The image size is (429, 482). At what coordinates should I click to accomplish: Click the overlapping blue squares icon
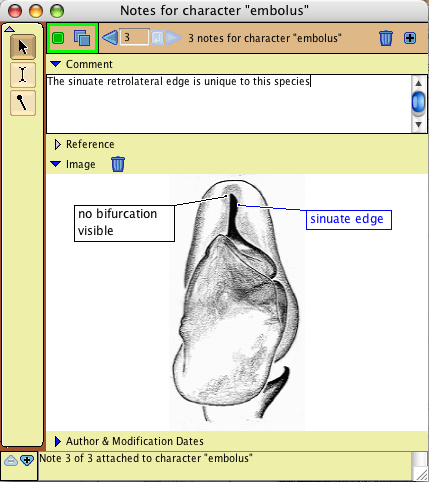tap(82, 38)
